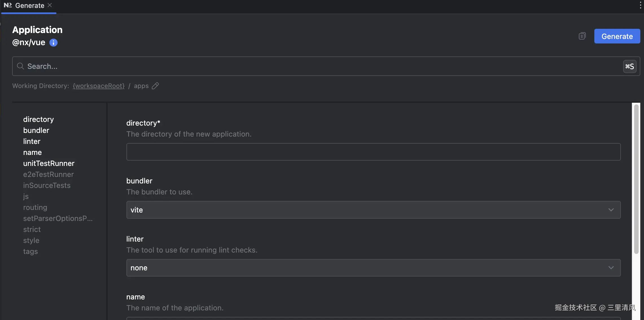Click the directory text input field
Viewport: 644px width, 320px height.
point(373,152)
